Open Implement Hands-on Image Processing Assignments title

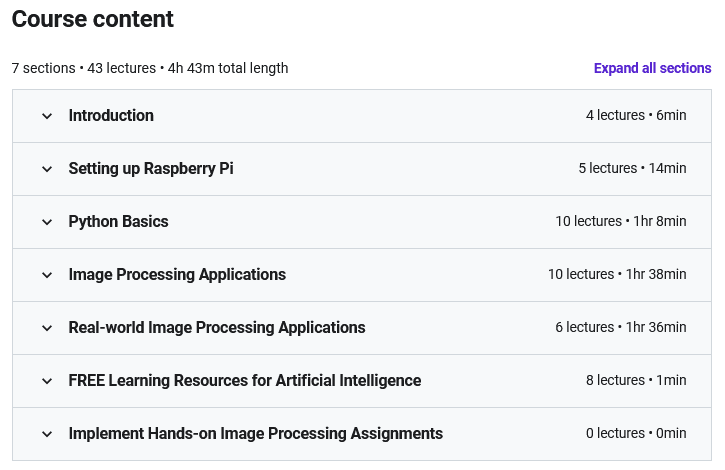click(x=256, y=434)
